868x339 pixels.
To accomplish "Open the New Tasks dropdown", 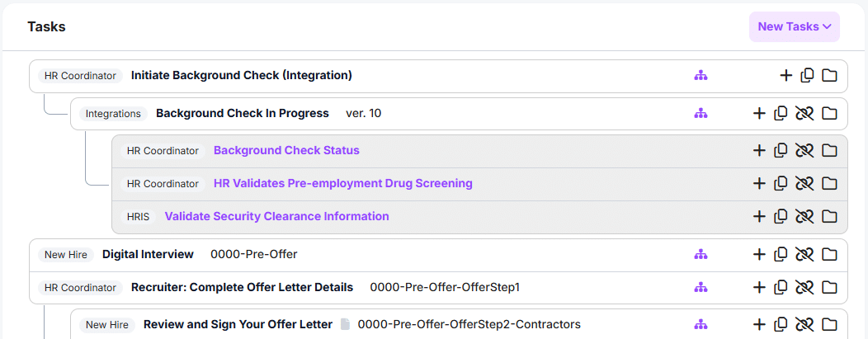I will pyautogui.click(x=794, y=26).
